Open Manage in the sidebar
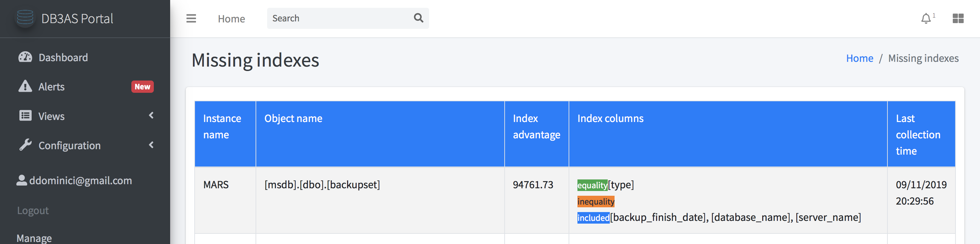980x244 pixels. (34, 238)
